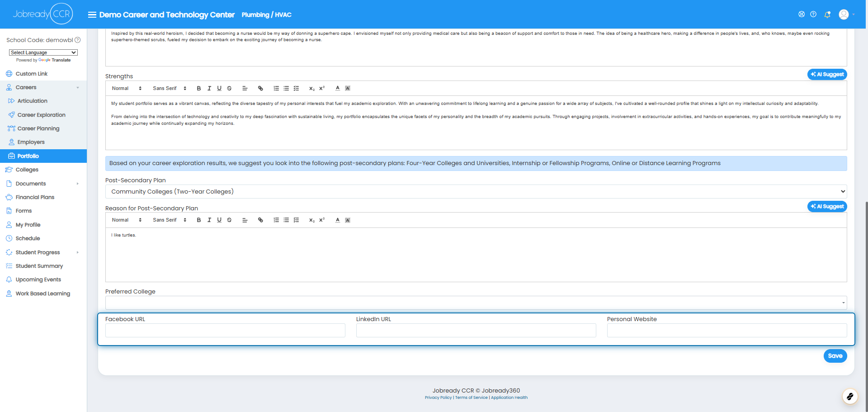Viewport: 868px width, 412px height.
Task: Start a bulleted list in the Reason for Post-Secondary Plan editor
Action: [286, 220]
